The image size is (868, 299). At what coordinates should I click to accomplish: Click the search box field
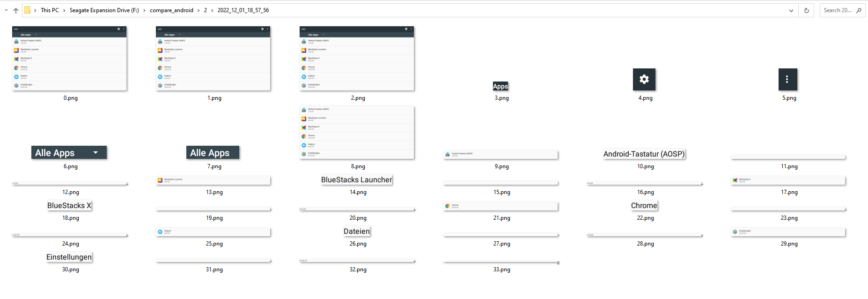point(842,10)
